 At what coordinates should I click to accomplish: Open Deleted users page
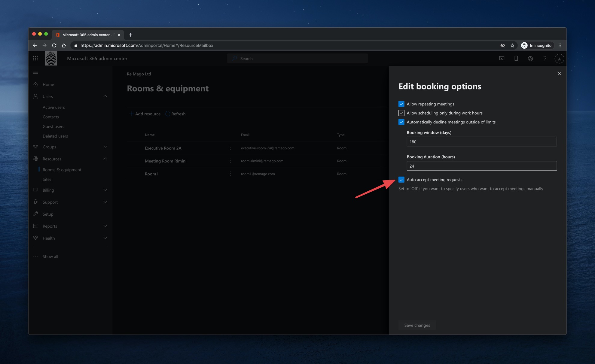pyautogui.click(x=55, y=136)
